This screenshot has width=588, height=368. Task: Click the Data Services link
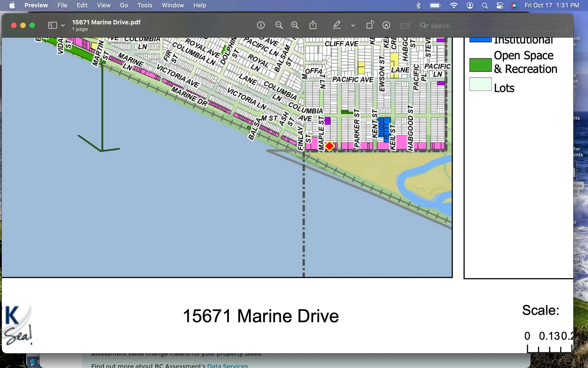pyautogui.click(x=227, y=365)
